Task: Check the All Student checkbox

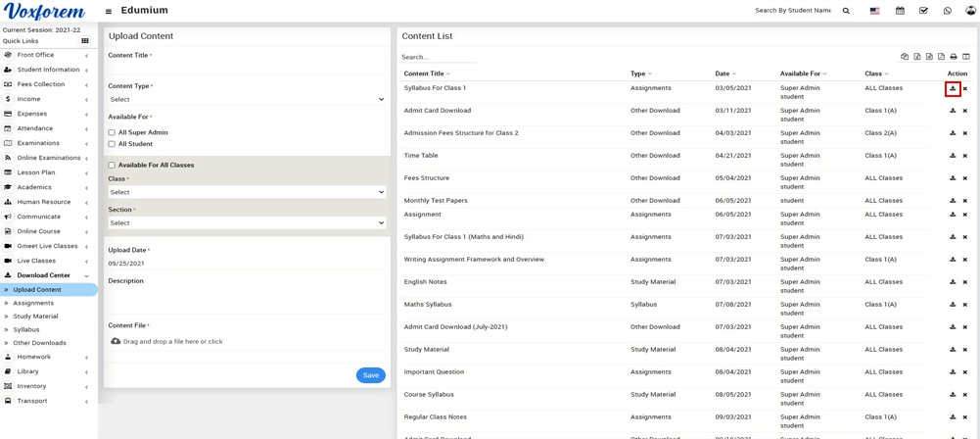Action: [112, 144]
